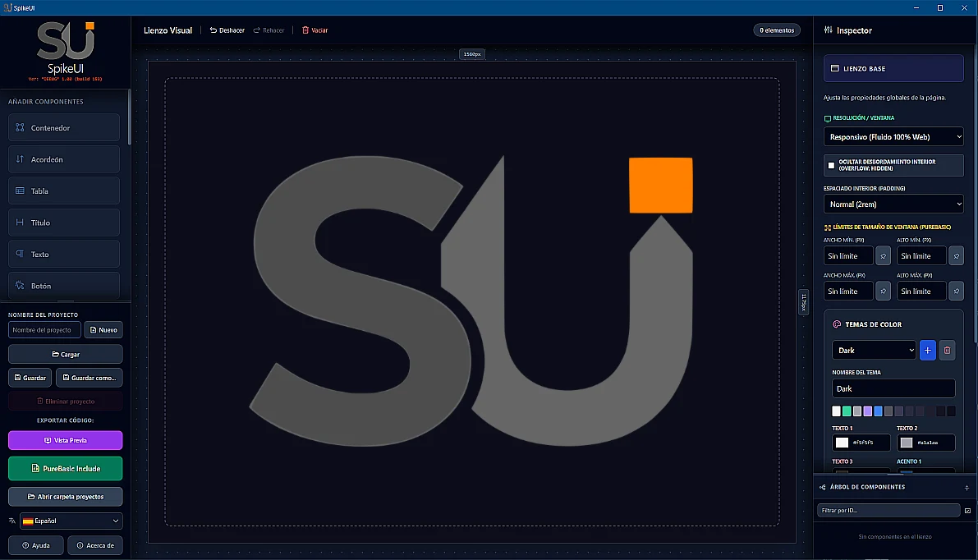The image size is (978, 560).
Task: Click the Ancho mín. input field
Action: [x=847, y=255]
